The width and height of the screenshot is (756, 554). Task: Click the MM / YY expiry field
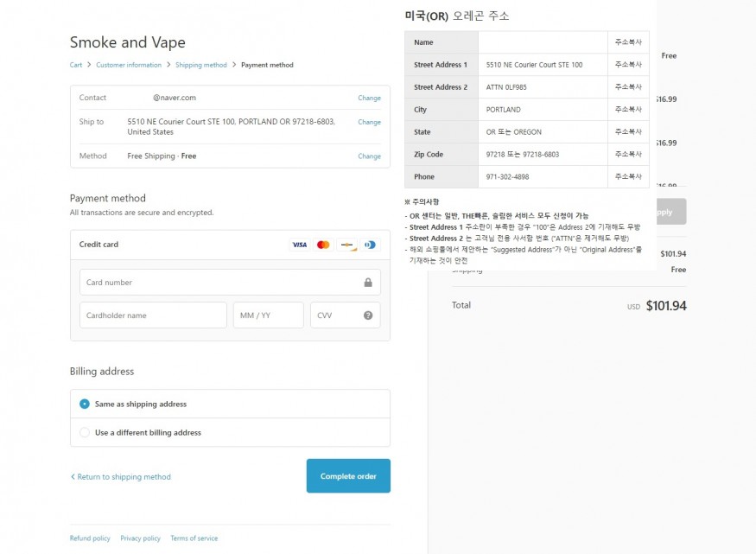268,315
